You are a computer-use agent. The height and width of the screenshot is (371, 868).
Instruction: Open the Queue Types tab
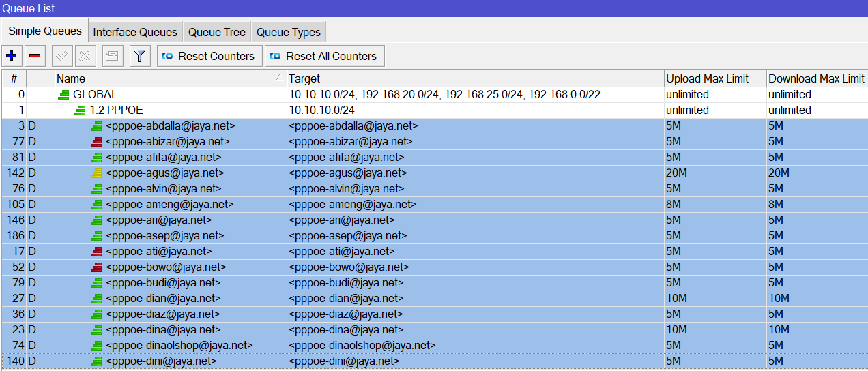(x=289, y=32)
